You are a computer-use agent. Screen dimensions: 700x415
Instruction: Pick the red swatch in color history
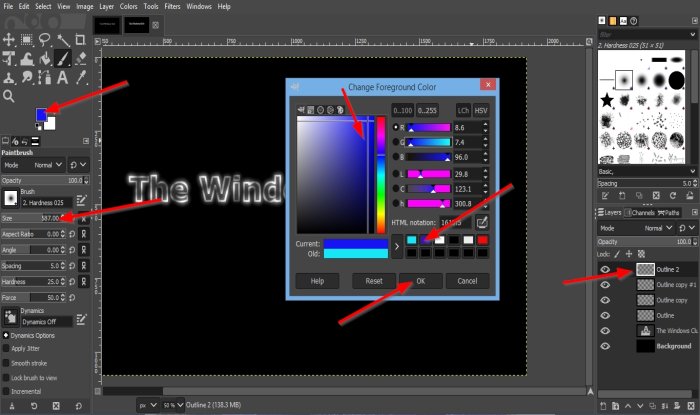click(482, 240)
